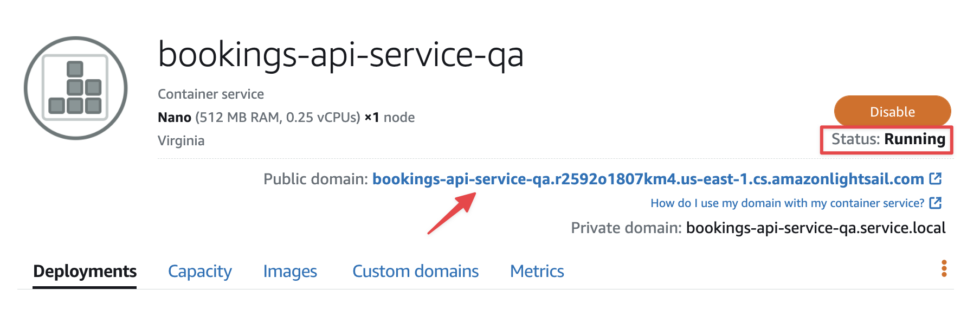
Task: Select the Deployments tab
Action: tap(85, 271)
